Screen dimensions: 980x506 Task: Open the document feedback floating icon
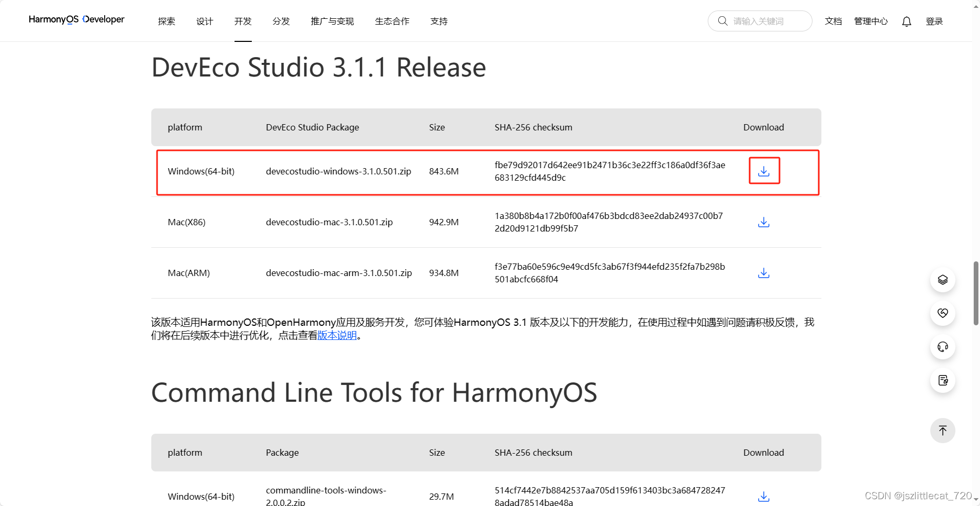click(x=943, y=380)
